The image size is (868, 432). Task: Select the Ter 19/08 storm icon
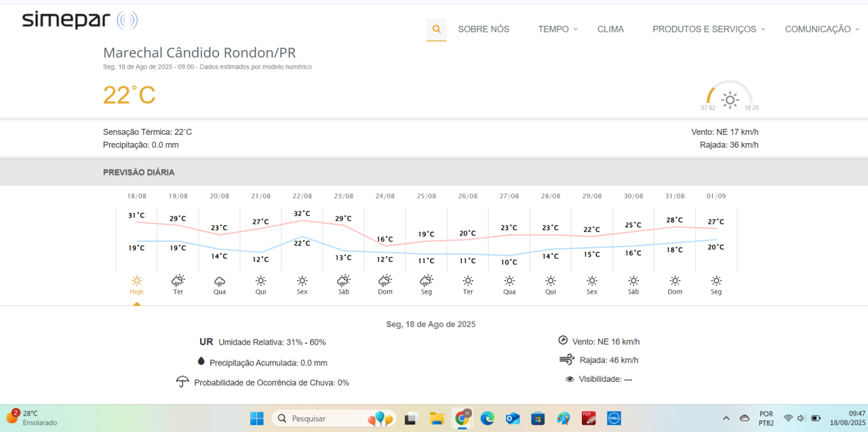tap(178, 280)
